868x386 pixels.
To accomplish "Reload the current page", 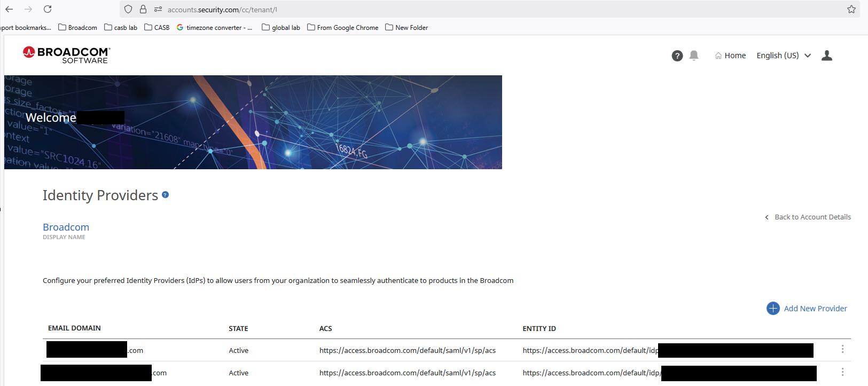I will point(48,9).
